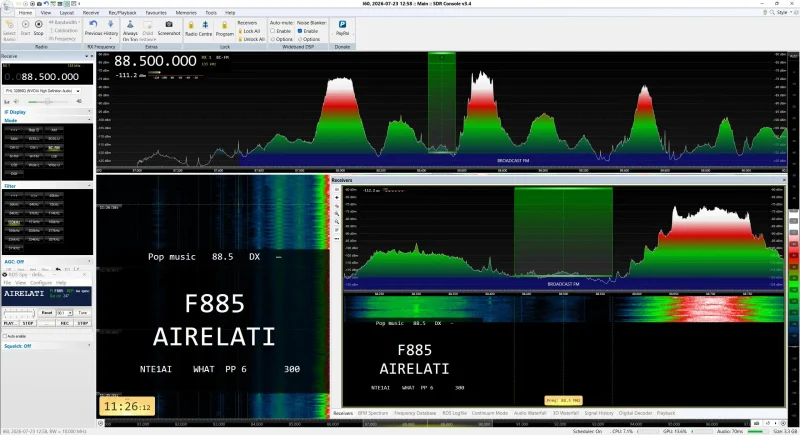Screen dimensions: 800x435
Task: Collapse Filter section
Action: point(89,186)
